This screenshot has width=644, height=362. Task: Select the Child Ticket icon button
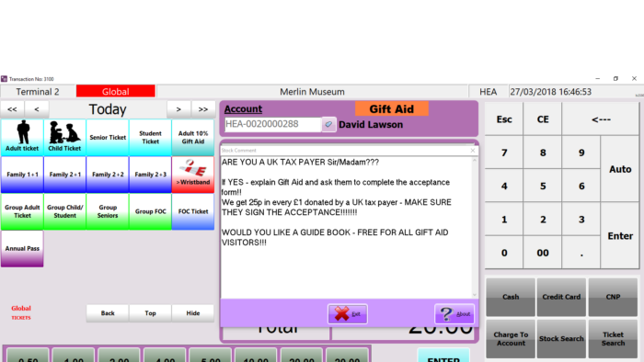tap(65, 137)
